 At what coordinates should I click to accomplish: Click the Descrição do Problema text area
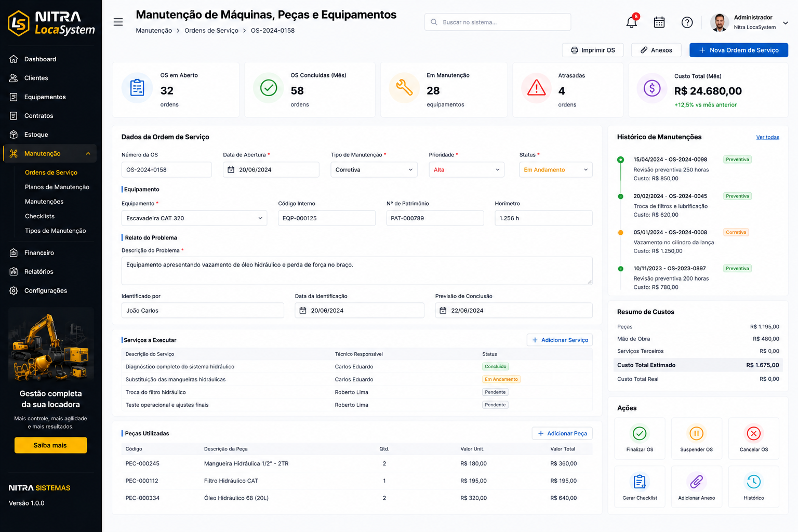point(357,271)
